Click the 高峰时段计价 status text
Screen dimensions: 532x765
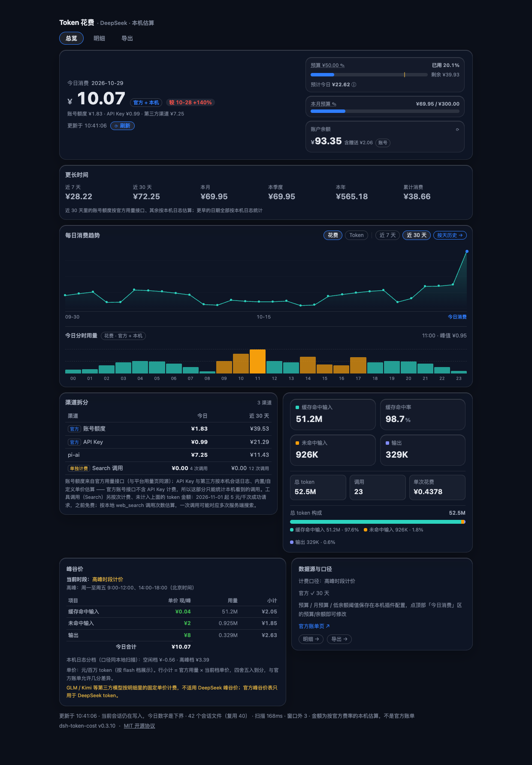click(108, 580)
